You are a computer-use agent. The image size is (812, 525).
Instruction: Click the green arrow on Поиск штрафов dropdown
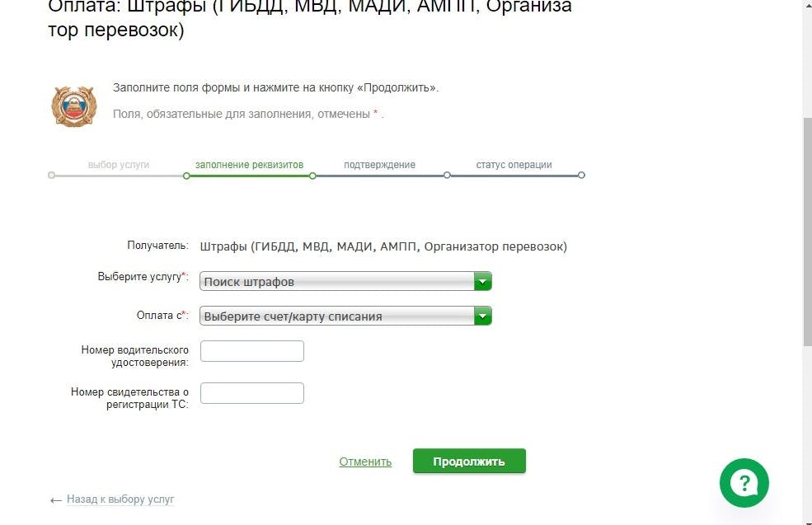click(482, 282)
